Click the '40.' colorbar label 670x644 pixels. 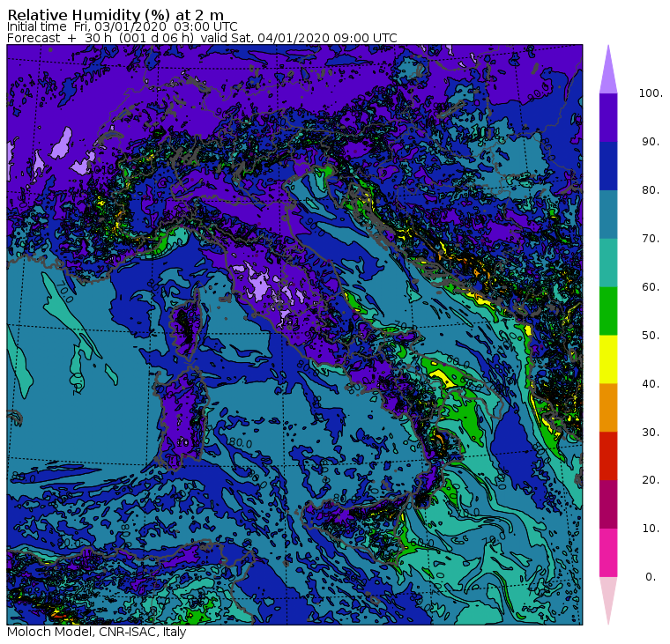point(651,383)
